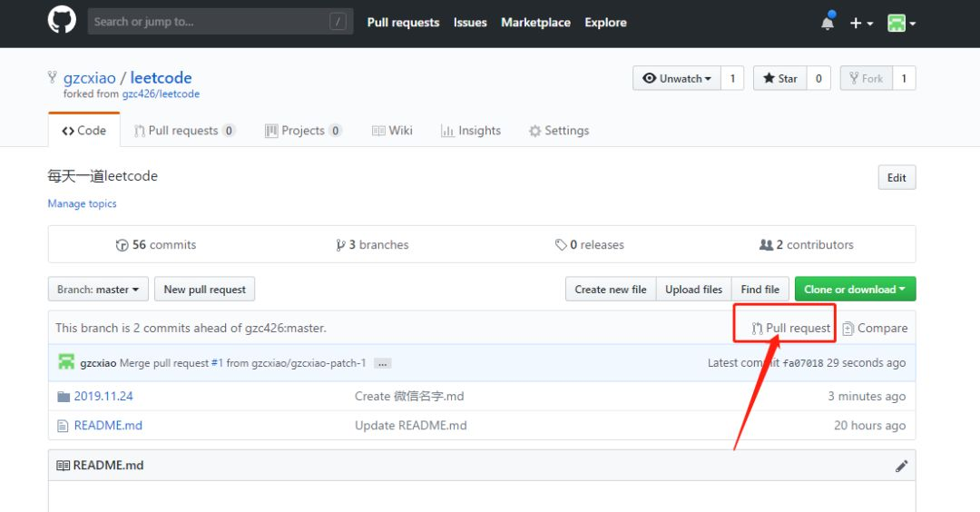
Task: Click the ellipsis expand commit message button
Action: point(383,363)
